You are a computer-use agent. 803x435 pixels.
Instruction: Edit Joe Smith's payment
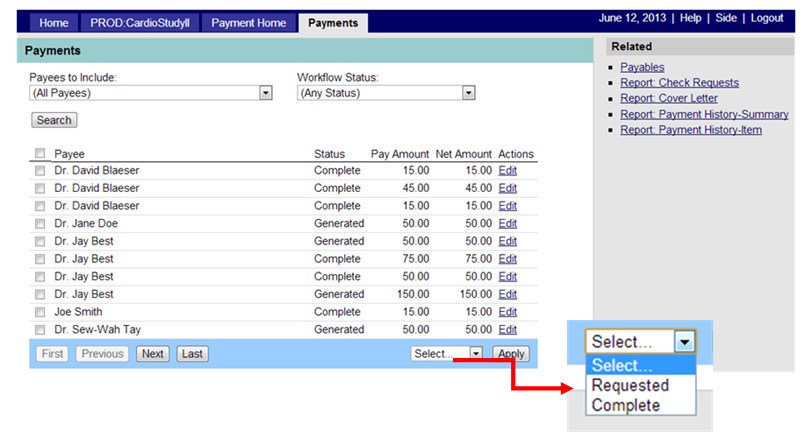pos(508,312)
